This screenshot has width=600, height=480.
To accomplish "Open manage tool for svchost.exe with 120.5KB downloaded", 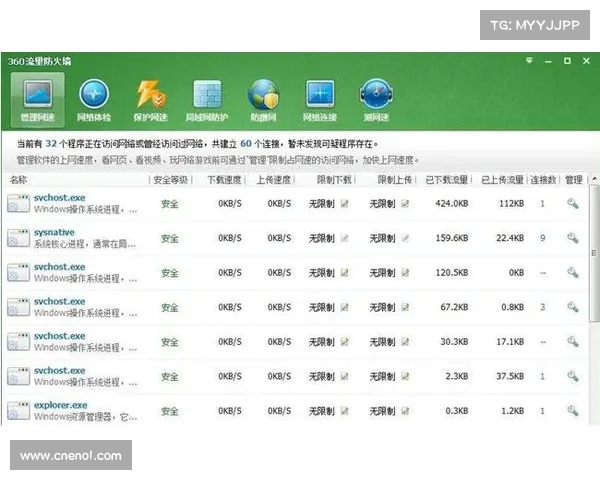I will click(x=573, y=273).
